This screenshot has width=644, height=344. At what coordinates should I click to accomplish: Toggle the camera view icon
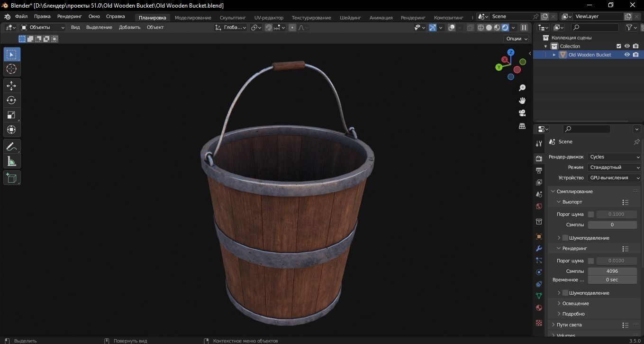click(x=522, y=113)
